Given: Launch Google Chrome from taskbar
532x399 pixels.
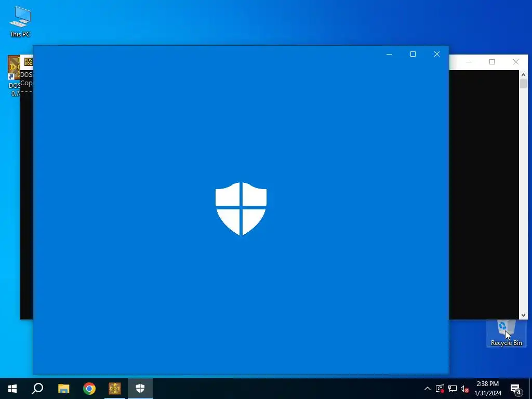Looking at the screenshot, I should pyautogui.click(x=89, y=389).
